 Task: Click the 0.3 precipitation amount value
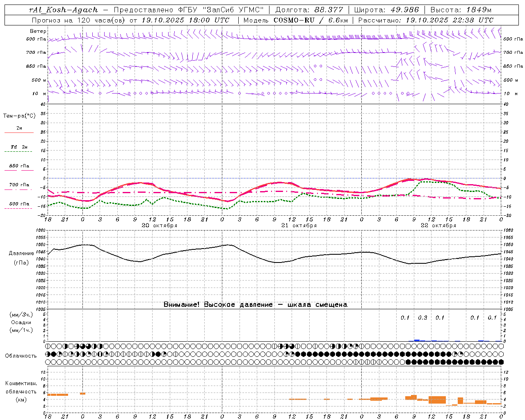422,317
